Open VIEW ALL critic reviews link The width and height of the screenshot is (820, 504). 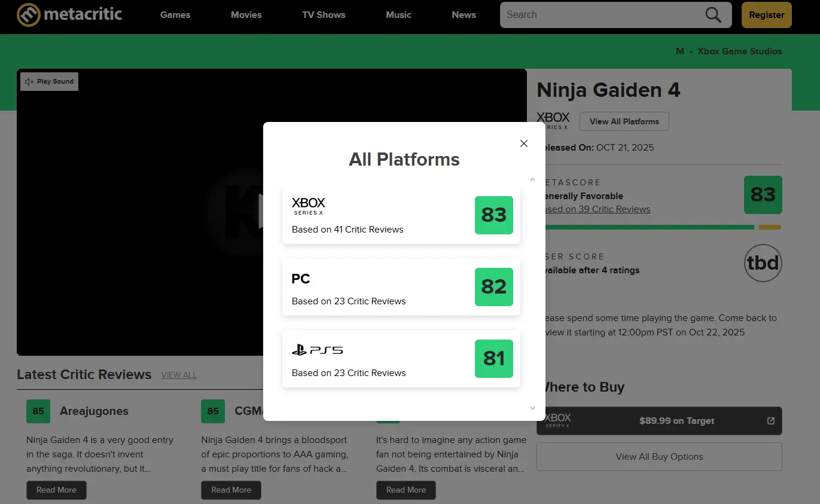point(179,375)
